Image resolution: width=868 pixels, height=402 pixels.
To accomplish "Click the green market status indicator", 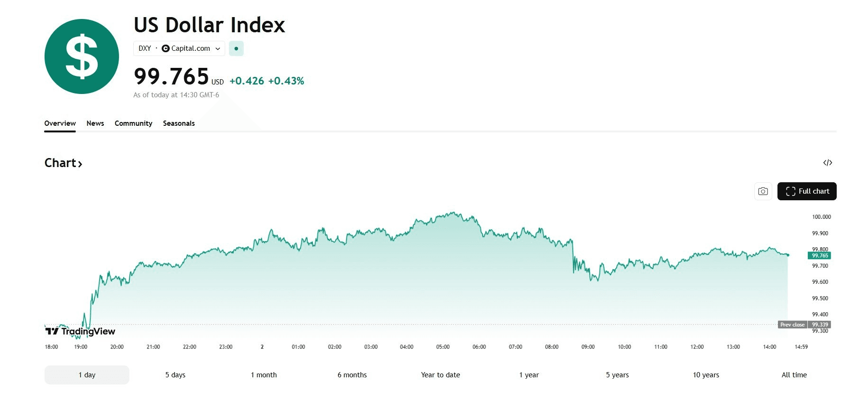I will click(x=236, y=48).
